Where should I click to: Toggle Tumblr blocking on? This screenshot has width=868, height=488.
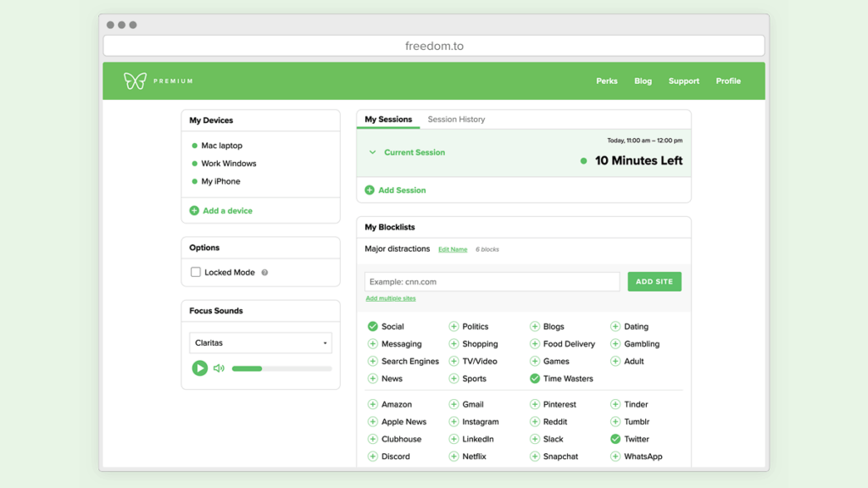[x=615, y=422]
